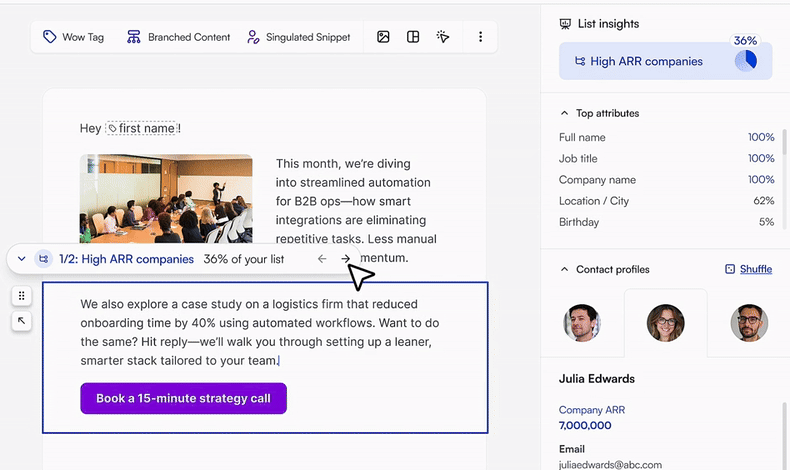The height and width of the screenshot is (470, 790).
Task: Click the Shuffle dice icon
Action: tap(730, 269)
